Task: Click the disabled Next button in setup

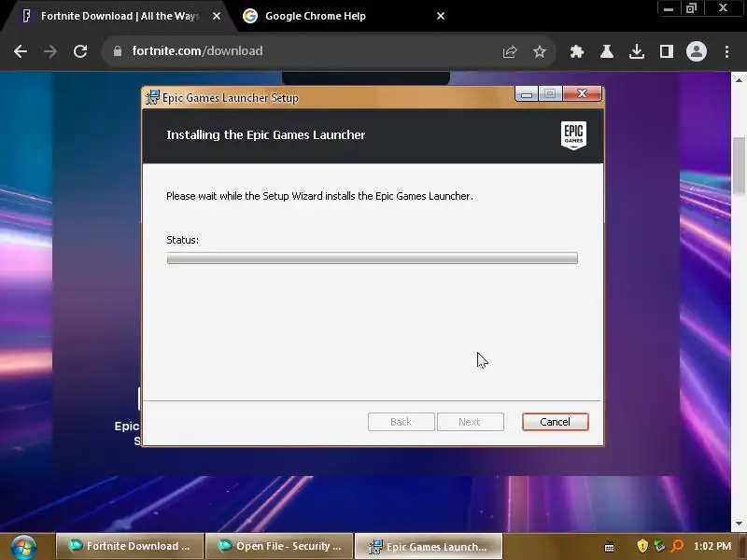Action: point(471,422)
